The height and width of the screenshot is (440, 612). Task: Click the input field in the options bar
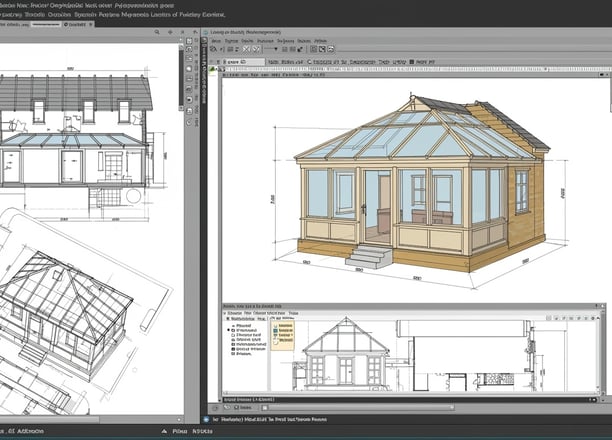(x=244, y=62)
